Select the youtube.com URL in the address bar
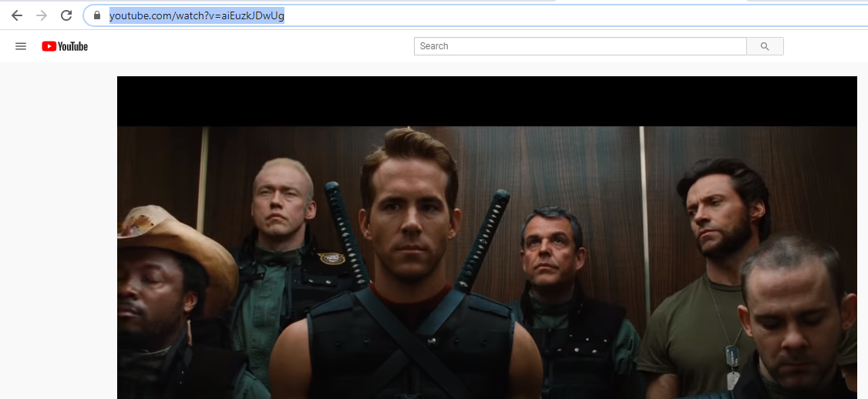The width and height of the screenshot is (868, 399). pos(197,16)
